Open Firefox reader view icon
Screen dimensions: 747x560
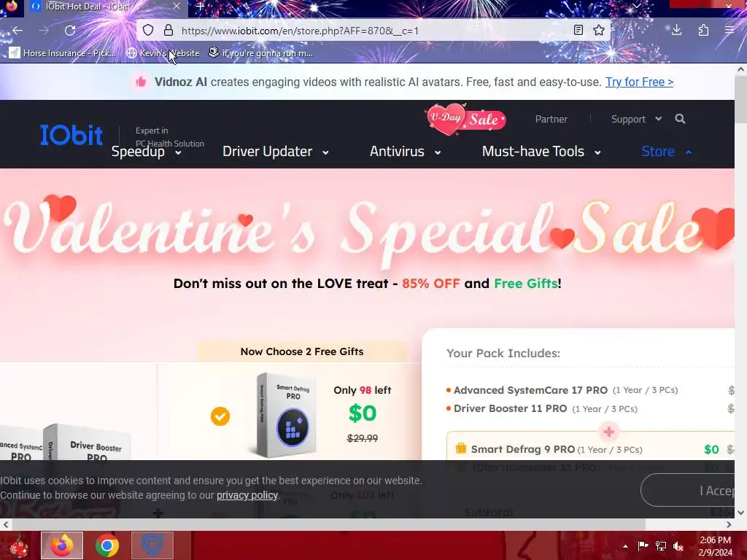tap(578, 31)
